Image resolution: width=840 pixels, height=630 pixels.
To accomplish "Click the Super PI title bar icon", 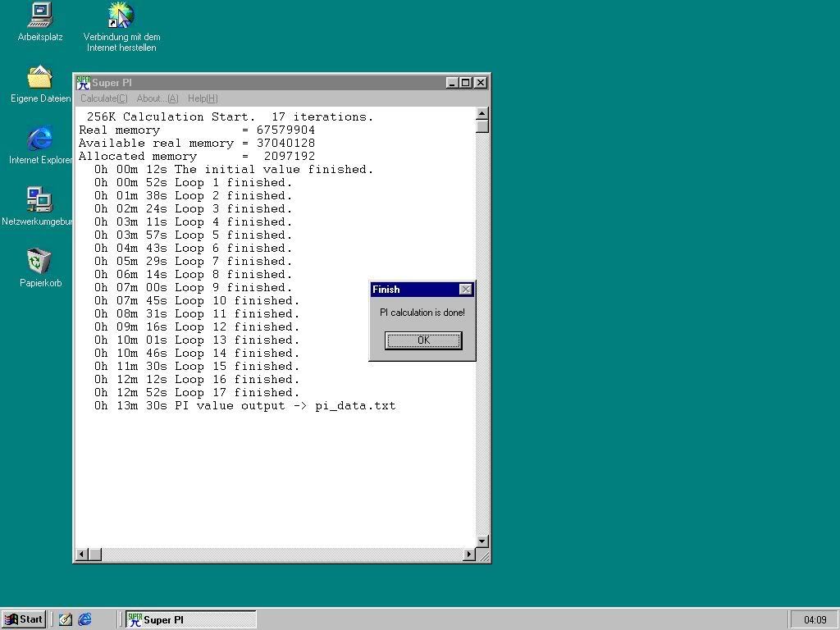I will (83, 83).
